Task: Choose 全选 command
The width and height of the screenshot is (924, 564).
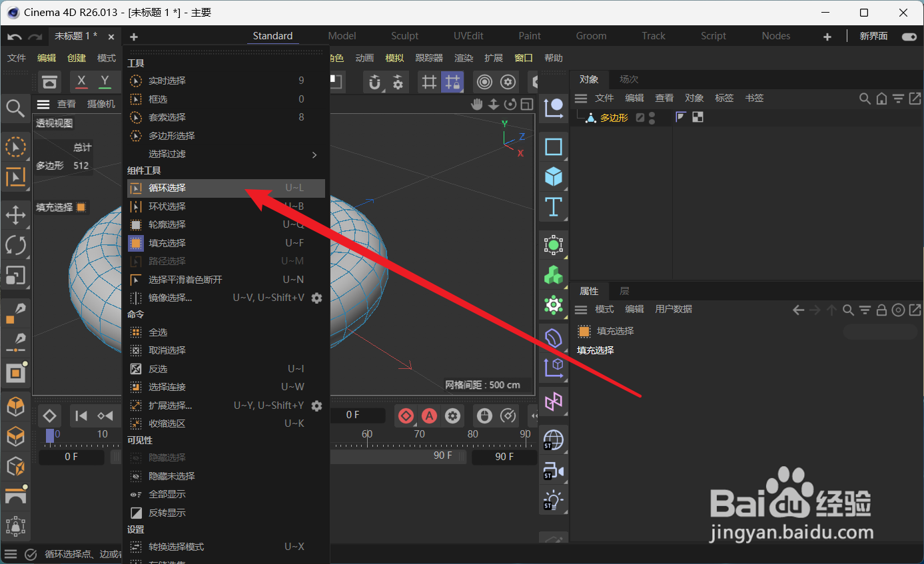Action: [x=226, y=332]
